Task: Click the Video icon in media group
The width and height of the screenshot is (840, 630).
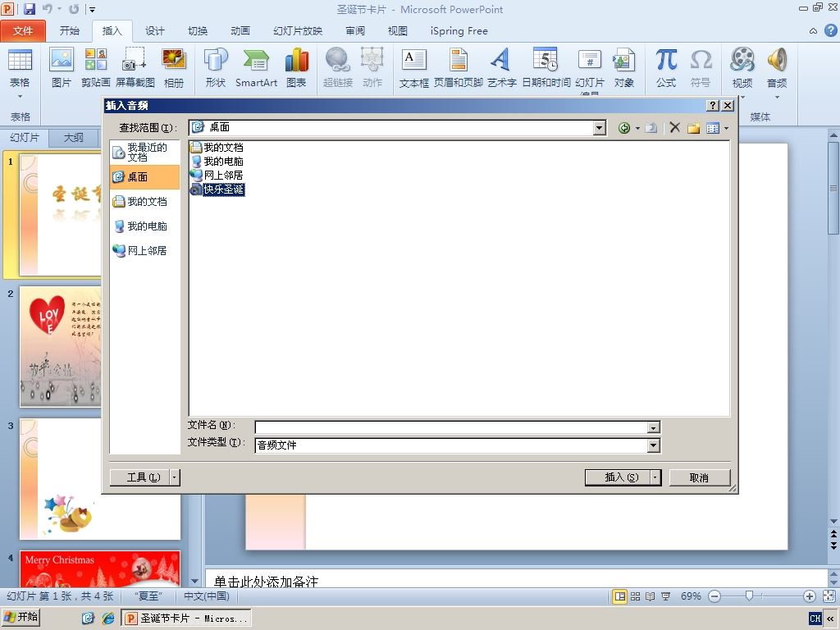Action: click(x=742, y=59)
